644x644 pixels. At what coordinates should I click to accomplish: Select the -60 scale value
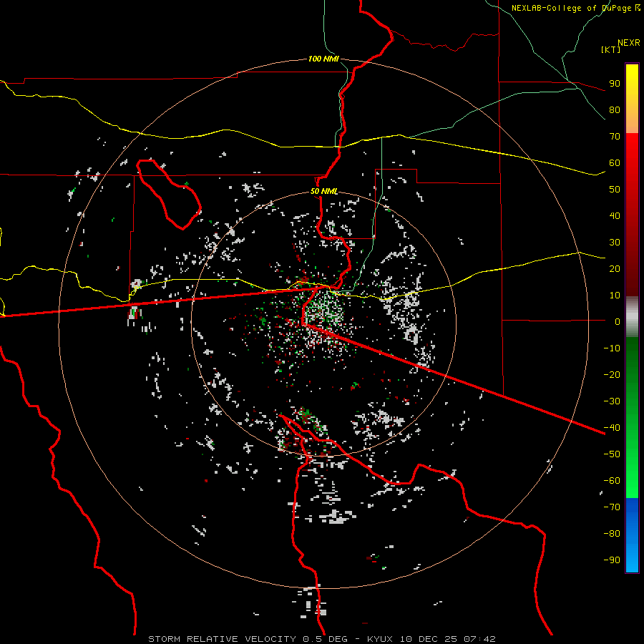coord(612,481)
